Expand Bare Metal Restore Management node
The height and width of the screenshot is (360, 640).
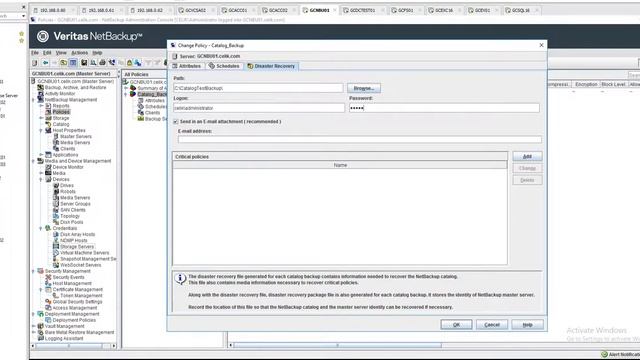point(34,332)
